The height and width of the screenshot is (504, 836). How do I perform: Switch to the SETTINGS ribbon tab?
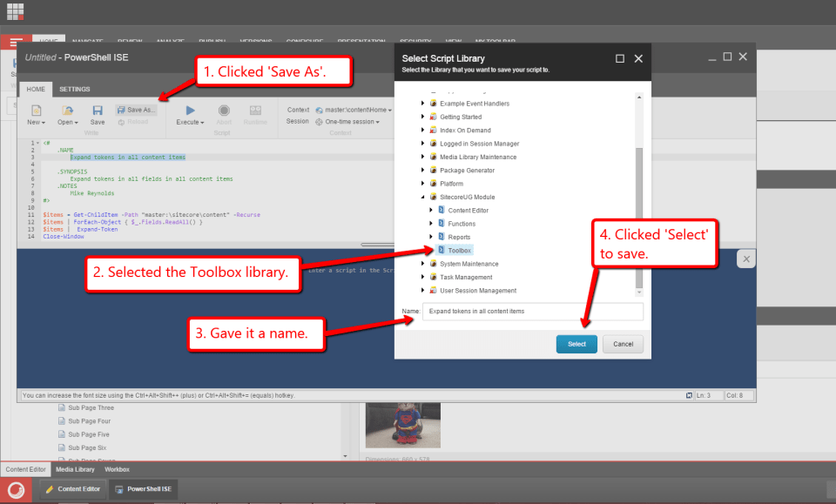point(74,89)
